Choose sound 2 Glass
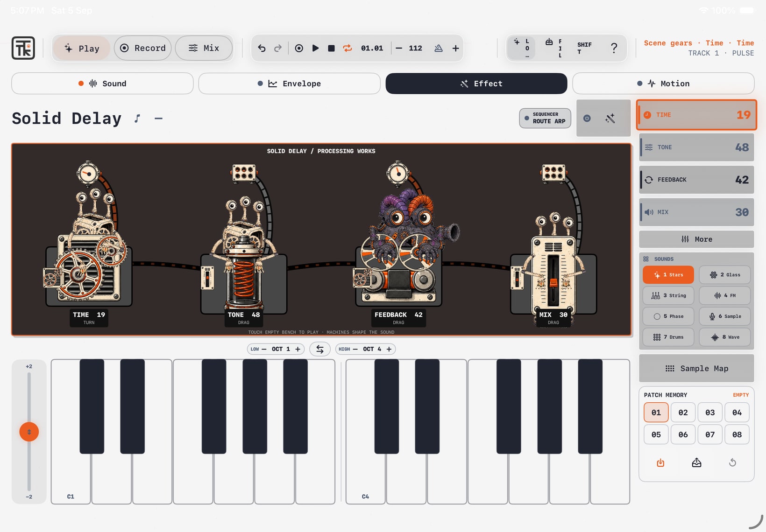Screen dimensions: 766x532 pyautogui.click(x=724, y=275)
